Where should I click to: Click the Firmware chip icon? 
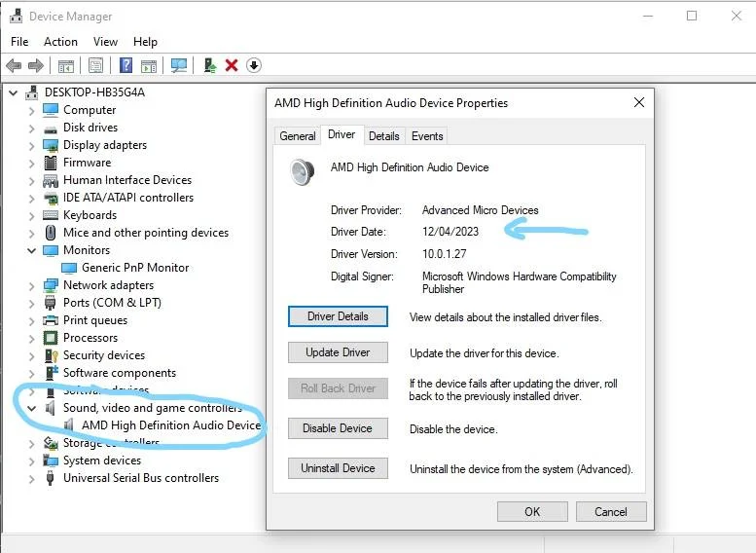pyautogui.click(x=51, y=163)
